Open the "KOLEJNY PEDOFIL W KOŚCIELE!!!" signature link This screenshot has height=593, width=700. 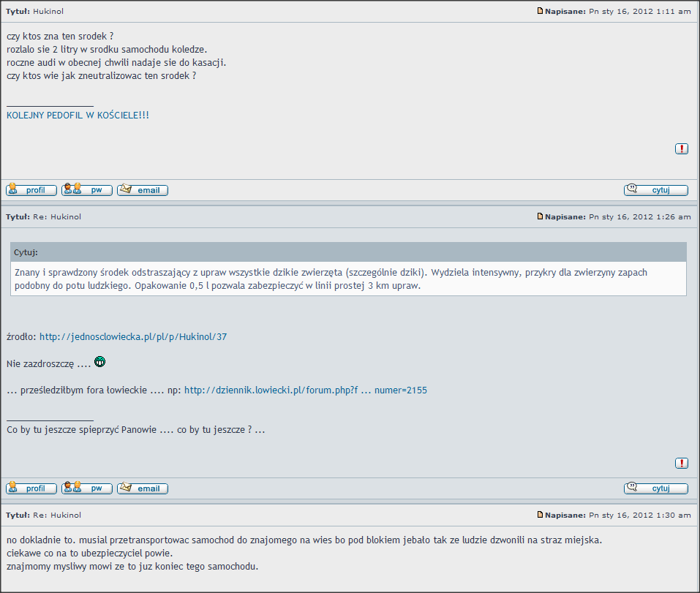78,115
